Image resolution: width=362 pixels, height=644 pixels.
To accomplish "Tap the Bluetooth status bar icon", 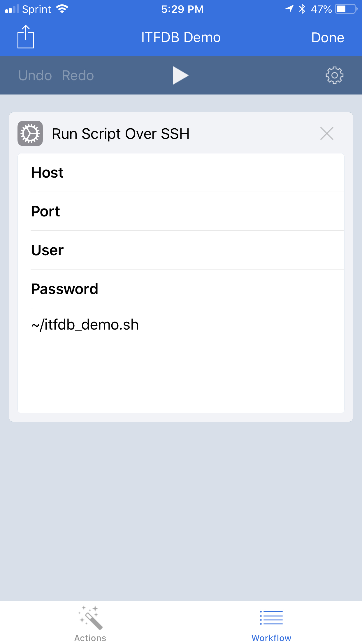I will 301,9.
